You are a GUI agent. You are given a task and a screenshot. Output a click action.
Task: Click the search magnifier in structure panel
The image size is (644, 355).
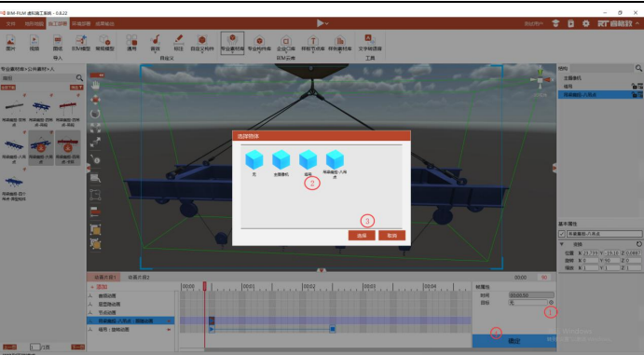click(x=638, y=68)
